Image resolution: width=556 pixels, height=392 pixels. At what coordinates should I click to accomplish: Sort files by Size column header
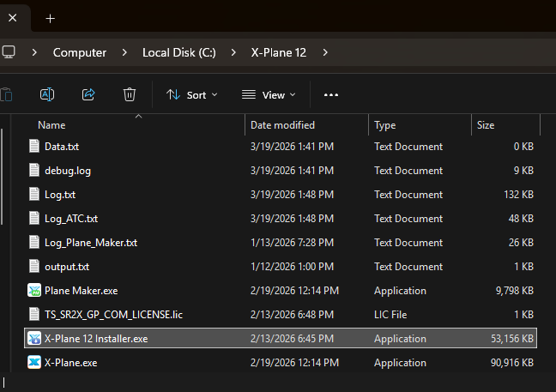click(486, 125)
